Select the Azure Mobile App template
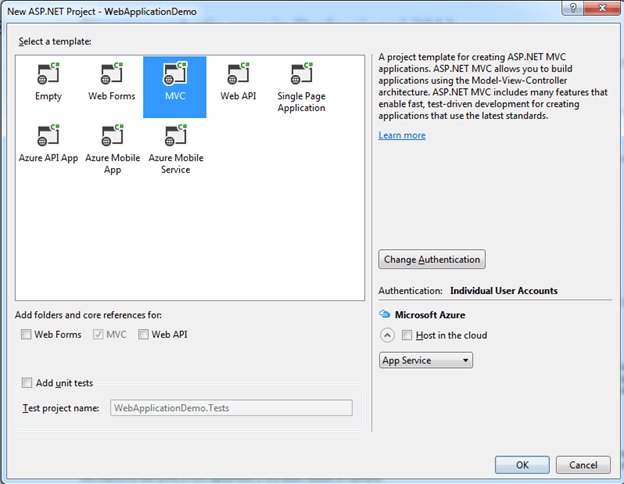This screenshot has height=484, width=624. click(x=113, y=149)
